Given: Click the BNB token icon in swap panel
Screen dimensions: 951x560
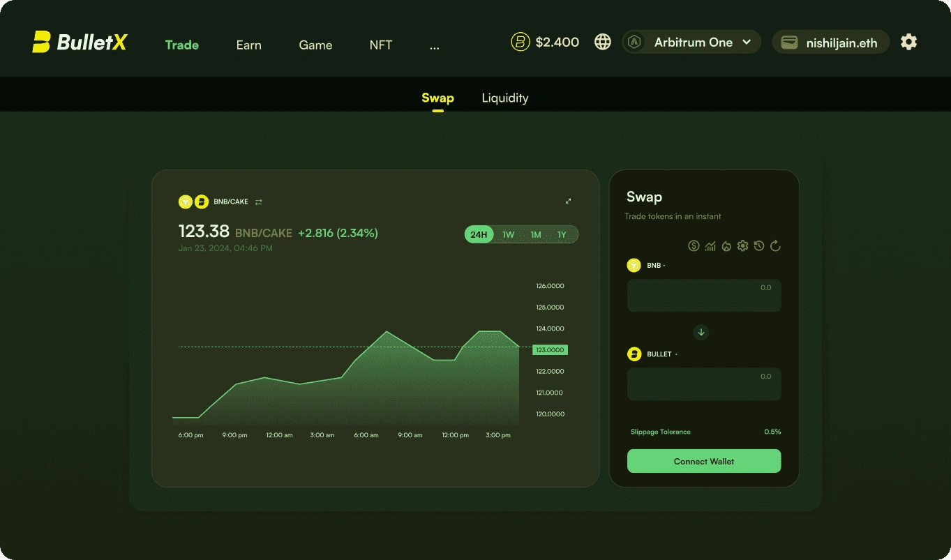Looking at the screenshot, I should [634, 265].
